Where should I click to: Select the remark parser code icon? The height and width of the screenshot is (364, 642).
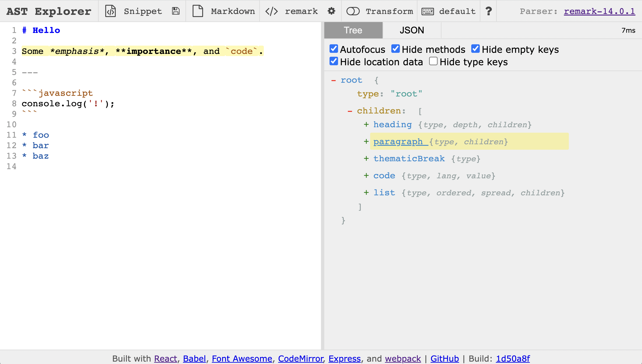(271, 11)
